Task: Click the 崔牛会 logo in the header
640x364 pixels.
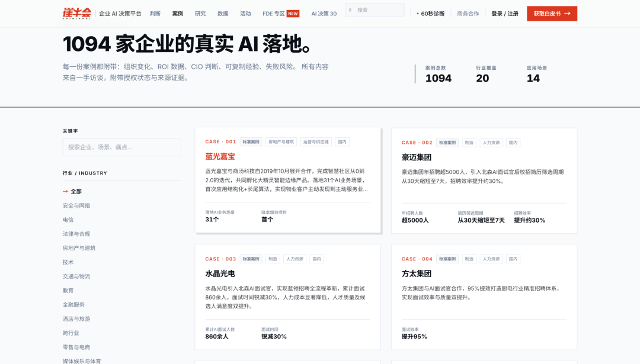Action: coord(76,14)
